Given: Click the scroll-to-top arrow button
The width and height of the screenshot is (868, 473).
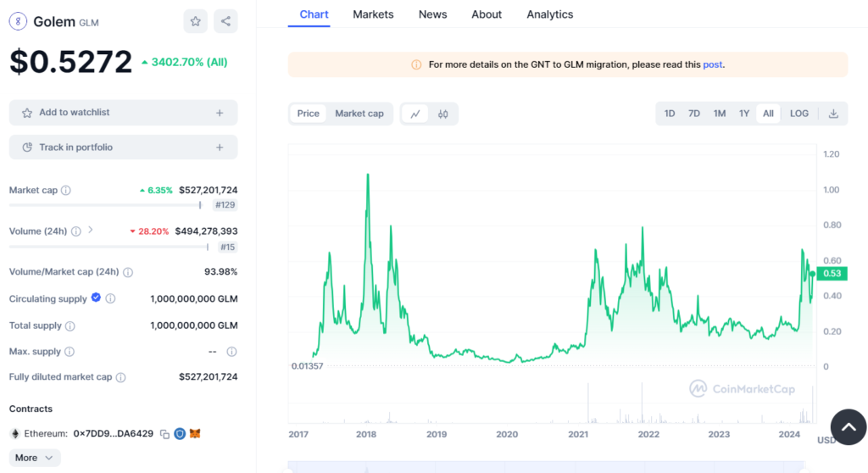Looking at the screenshot, I should tap(849, 427).
